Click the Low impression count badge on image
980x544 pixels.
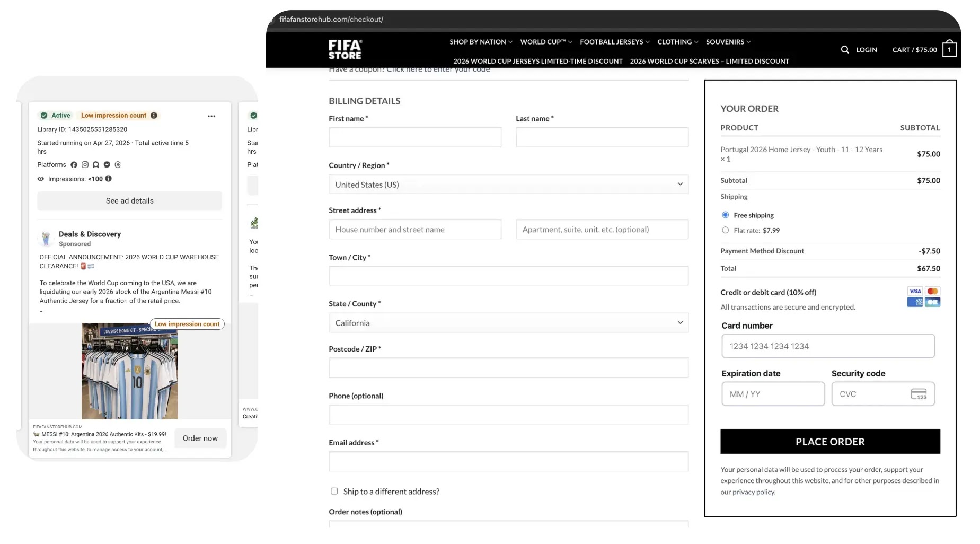tap(187, 324)
